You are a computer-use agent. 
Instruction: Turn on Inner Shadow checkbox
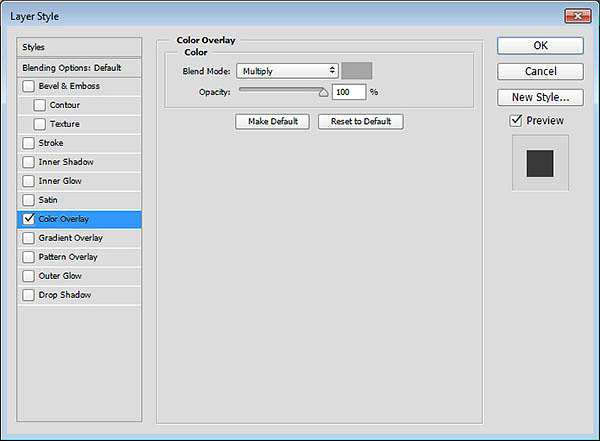click(x=28, y=162)
